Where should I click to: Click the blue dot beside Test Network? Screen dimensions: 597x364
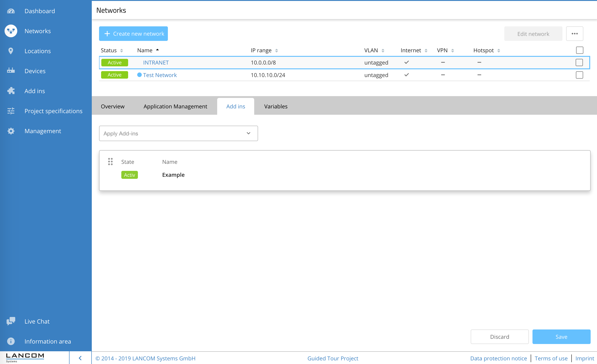pos(139,75)
